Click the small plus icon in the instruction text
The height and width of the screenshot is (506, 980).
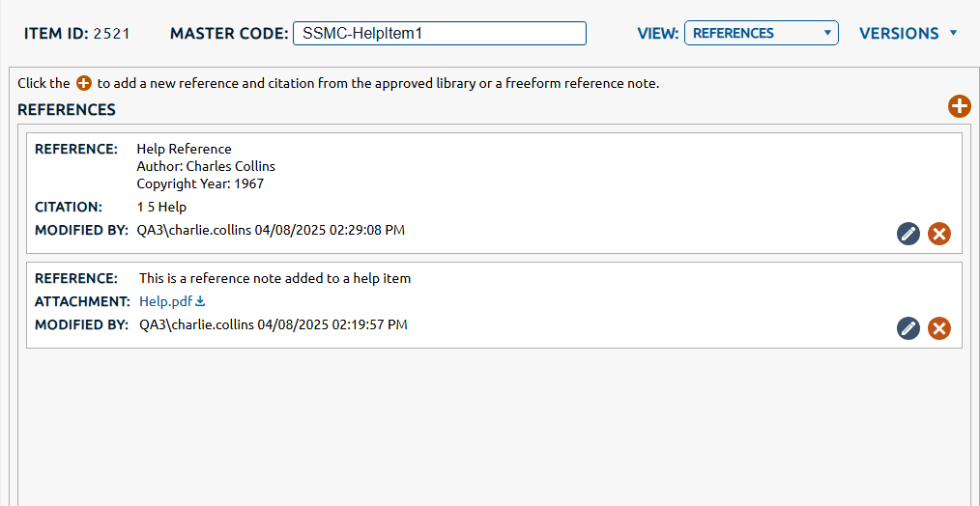click(84, 84)
